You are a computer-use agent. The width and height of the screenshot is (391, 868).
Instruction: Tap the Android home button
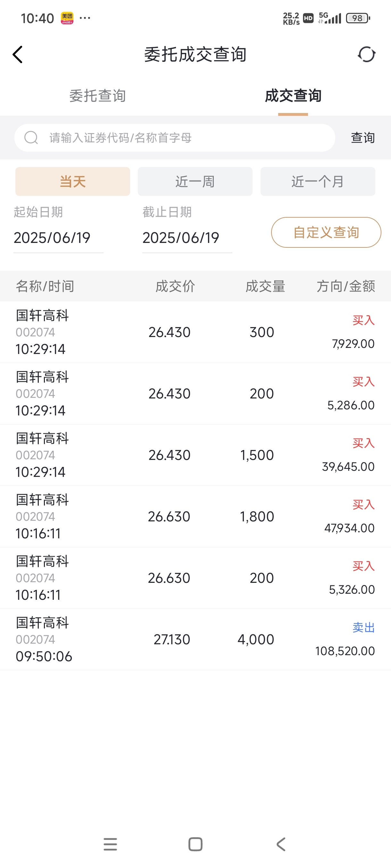(195, 844)
